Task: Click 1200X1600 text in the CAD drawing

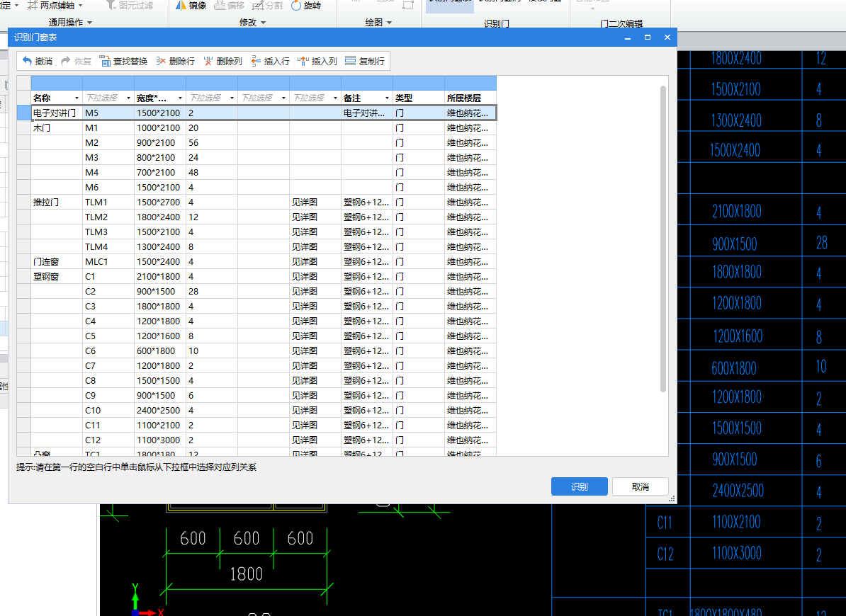Action: (x=738, y=336)
